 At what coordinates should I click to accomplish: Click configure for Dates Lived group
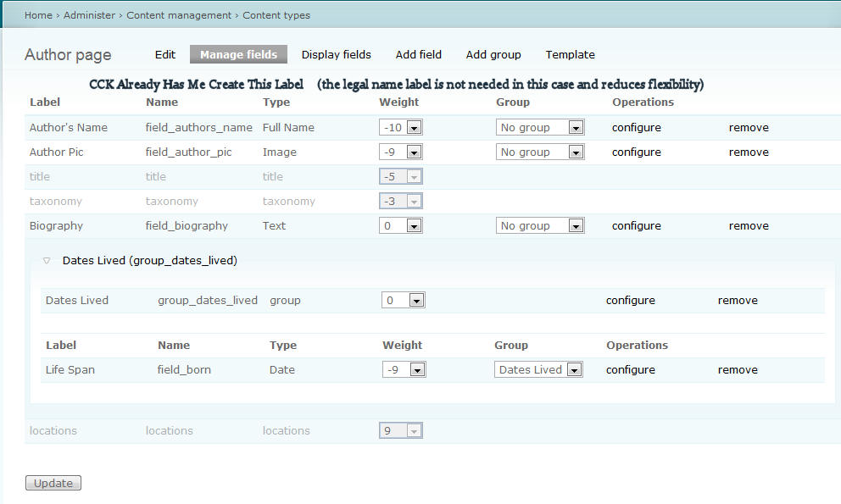click(x=630, y=300)
